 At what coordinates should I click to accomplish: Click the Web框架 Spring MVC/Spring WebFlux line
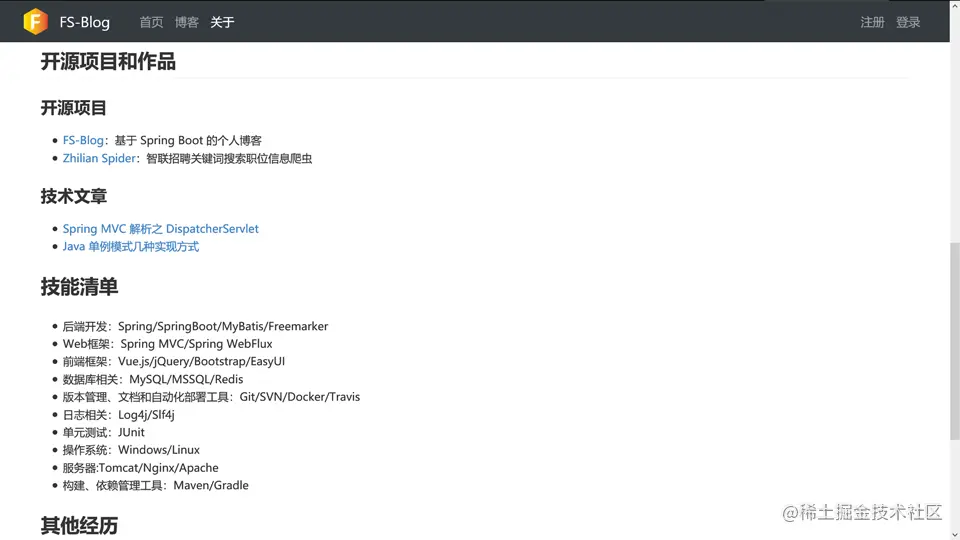[x=167, y=343]
